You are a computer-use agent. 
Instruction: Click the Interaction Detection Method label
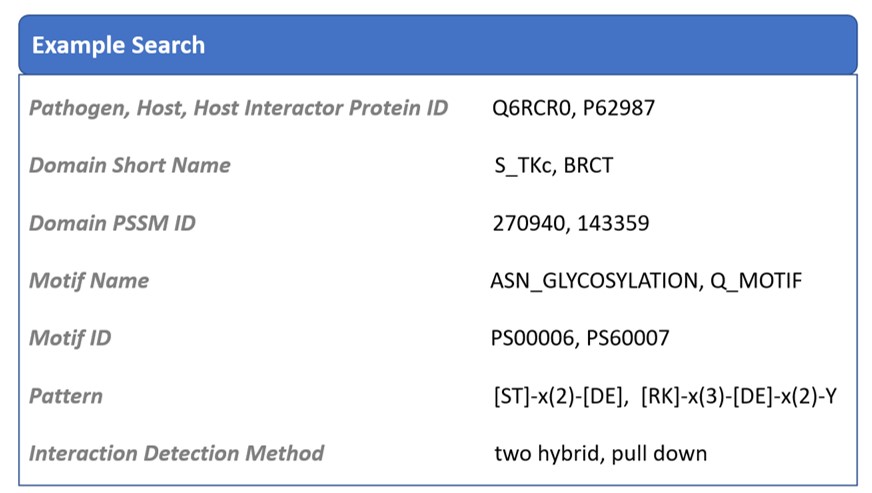pyautogui.click(x=176, y=453)
